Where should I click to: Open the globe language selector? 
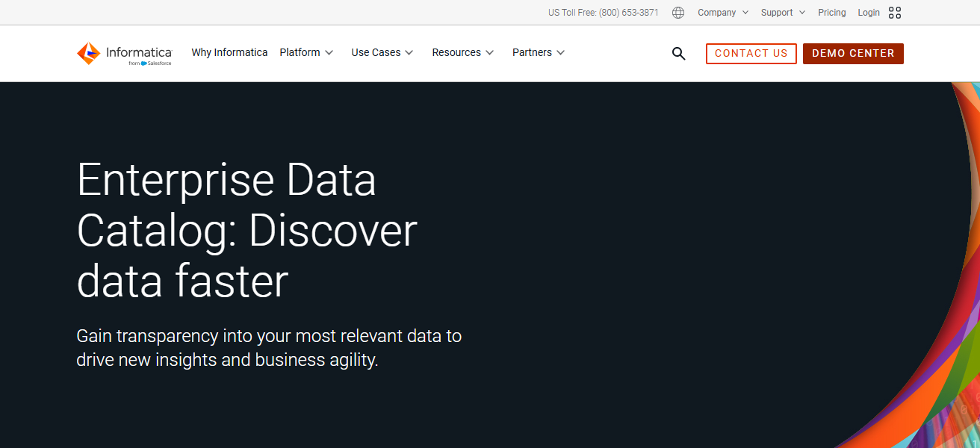[677, 12]
